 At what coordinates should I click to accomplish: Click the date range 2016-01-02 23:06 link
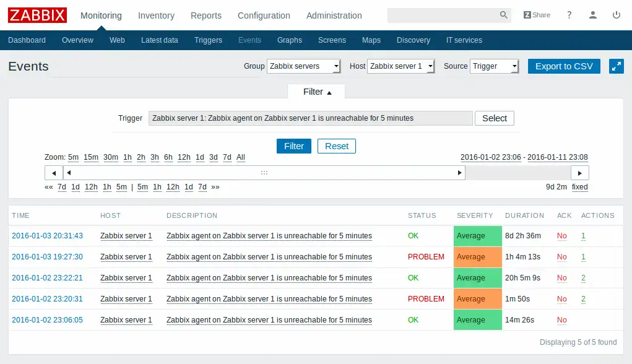pyautogui.click(x=490, y=157)
